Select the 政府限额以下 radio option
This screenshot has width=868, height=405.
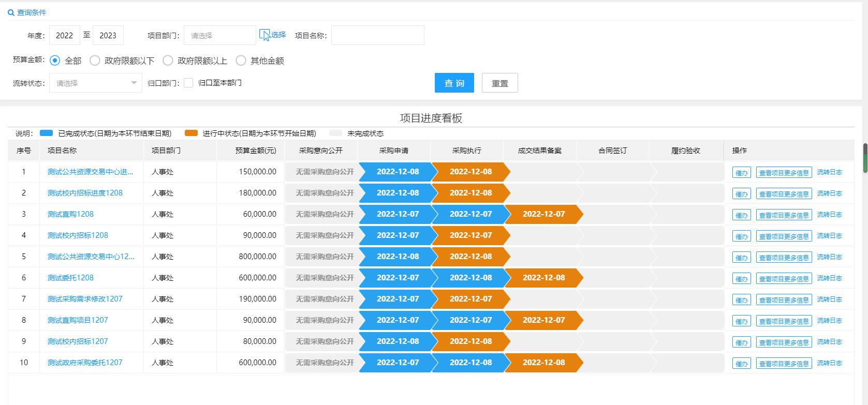point(95,61)
